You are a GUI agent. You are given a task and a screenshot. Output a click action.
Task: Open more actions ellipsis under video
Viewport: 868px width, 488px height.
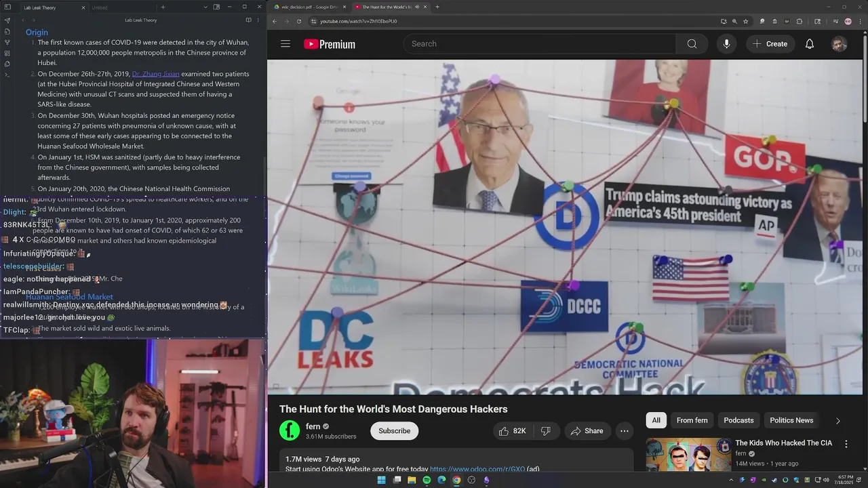[x=625, y=431]
